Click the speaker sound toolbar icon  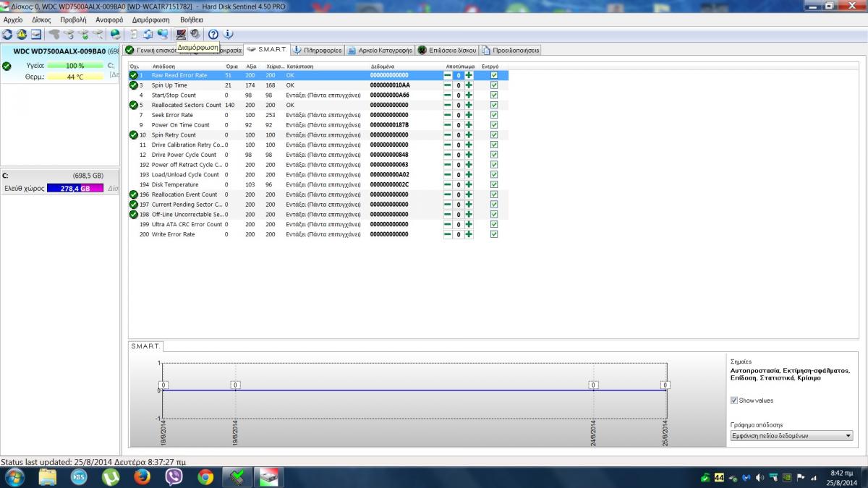pyautogui.click(x=195, y=34)
